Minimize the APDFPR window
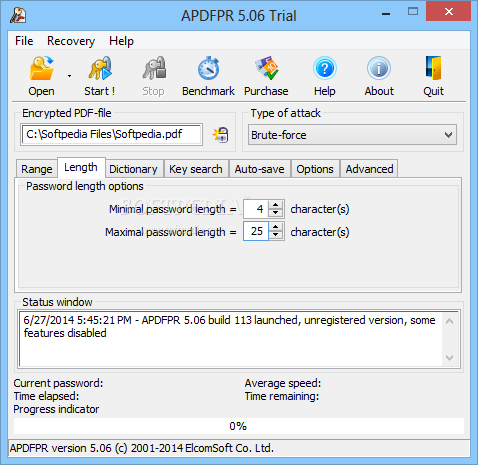478x465 pixels. [386, 13]
